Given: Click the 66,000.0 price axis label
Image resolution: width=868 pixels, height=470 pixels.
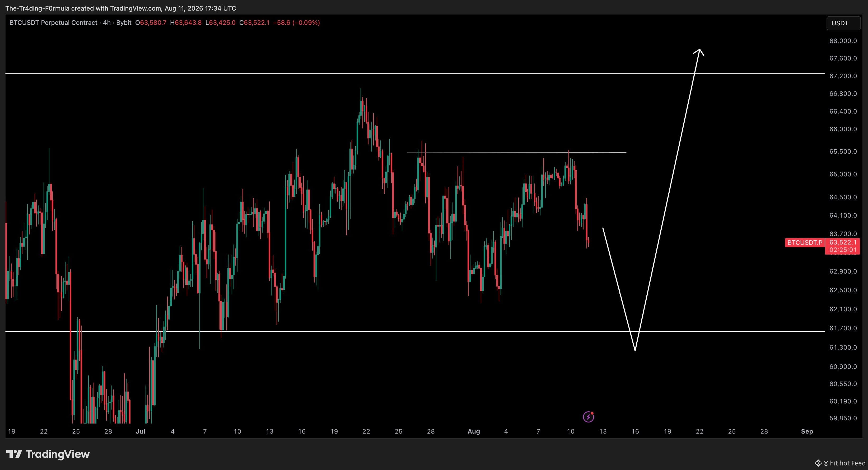Looking at the screenshot, I should tap(843, 129).
